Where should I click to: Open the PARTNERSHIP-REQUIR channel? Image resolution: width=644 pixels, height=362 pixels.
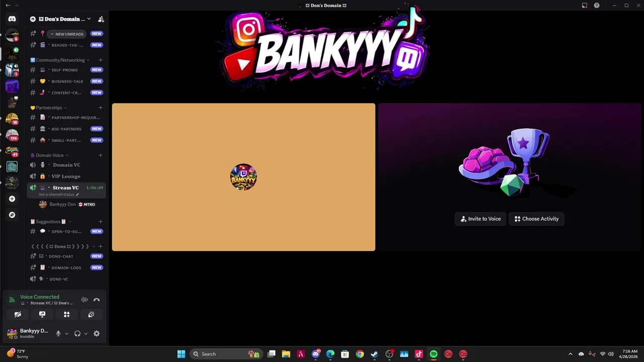pyautogui.click(x=66, y=117)
